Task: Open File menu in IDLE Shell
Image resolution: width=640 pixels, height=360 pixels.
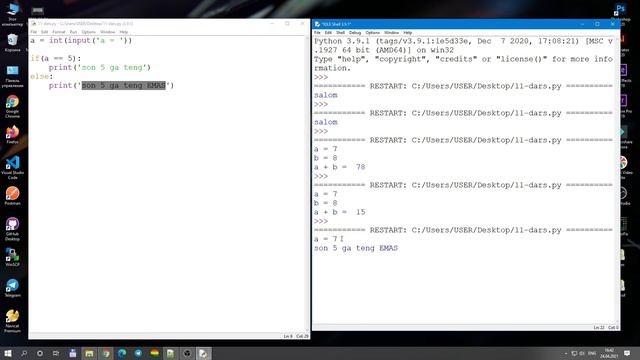Action: point(317,33)
